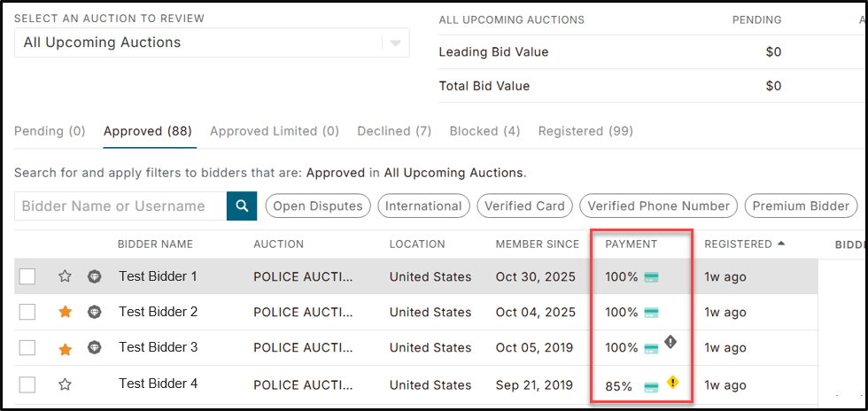The image size is (868, 411).
Task: Click the magnifier search button
Action: pos(242,206)
